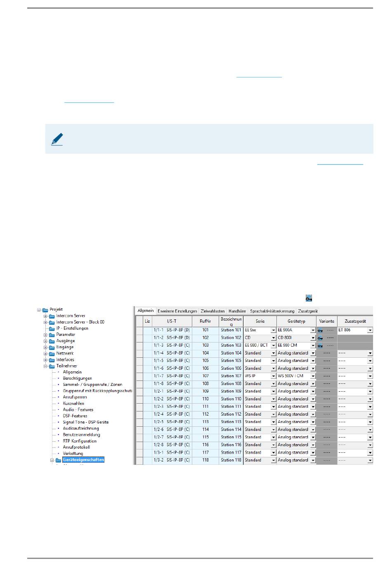Select Signal Töne - DSP Geräte item
The height and width of the screenshot is (566, 392).
pyautogui.click(x=85, y=422)
